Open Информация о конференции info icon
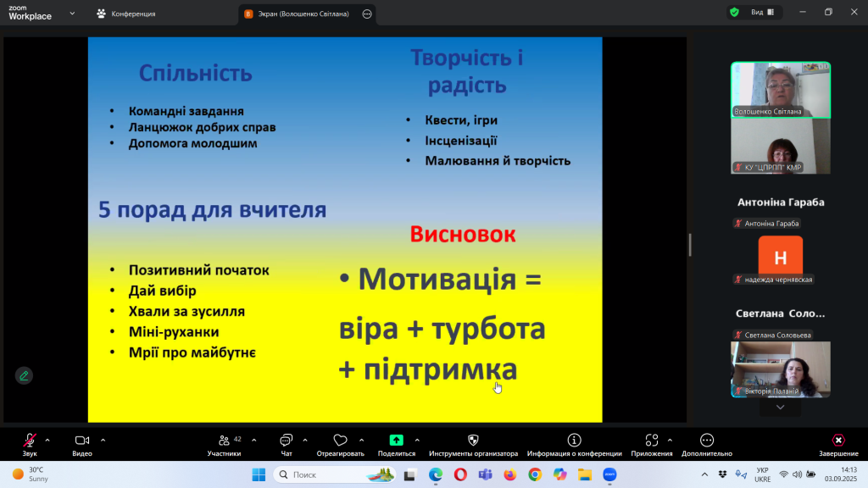The height and width of the screenshot is (488, 868). coord(574,441)
